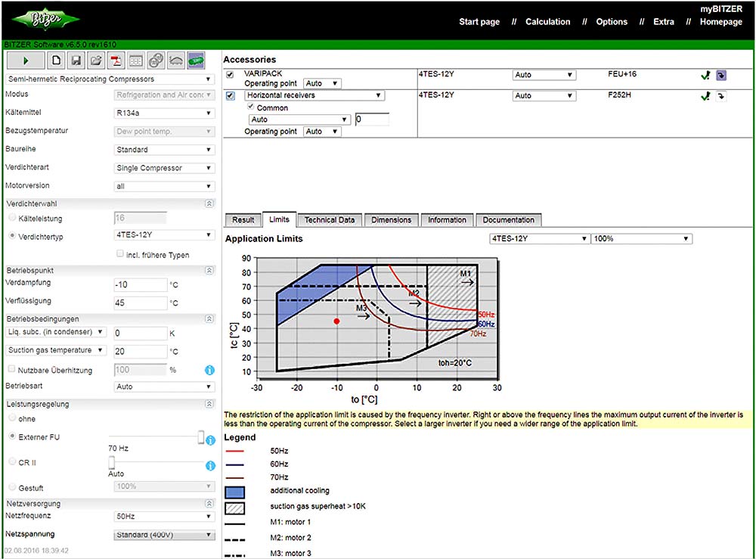Open info icon beside Nutzbare Überhitzung
Image resolution: width=756 pixels, height=559 pixels.
(x=209, y=370)
